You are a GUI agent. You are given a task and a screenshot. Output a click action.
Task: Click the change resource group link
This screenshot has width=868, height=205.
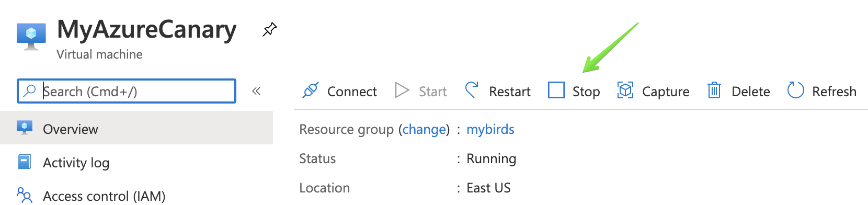(x=424, y=129)
